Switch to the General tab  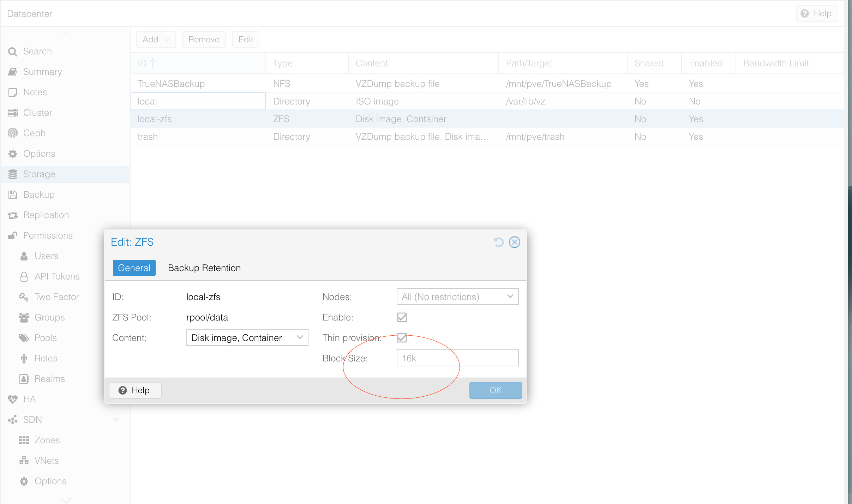coord(134,268)
